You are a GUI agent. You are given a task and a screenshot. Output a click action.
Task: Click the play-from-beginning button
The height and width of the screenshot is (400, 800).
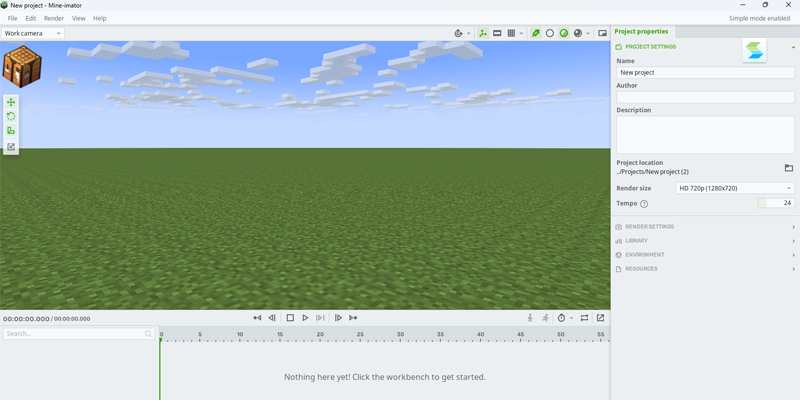click(x=320, y=318)
